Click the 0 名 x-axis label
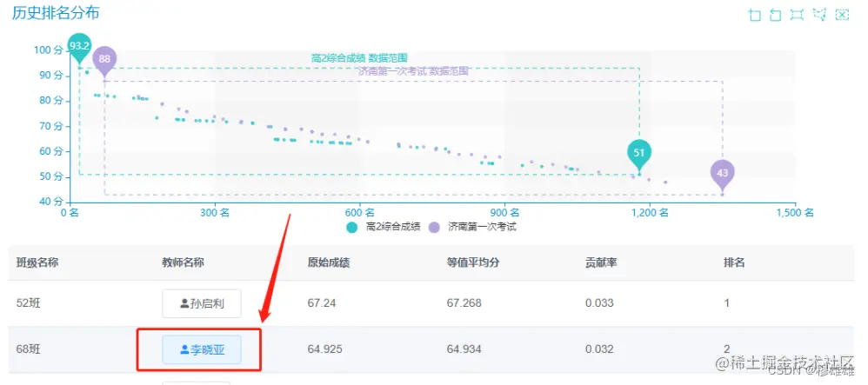 tap(70, 212)
